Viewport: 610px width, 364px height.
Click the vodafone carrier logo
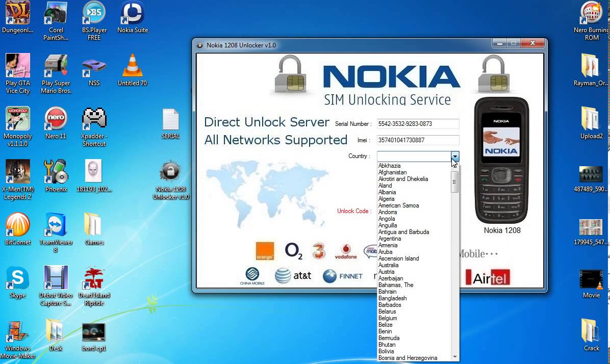pyautogui.click(x=345, y=252)
